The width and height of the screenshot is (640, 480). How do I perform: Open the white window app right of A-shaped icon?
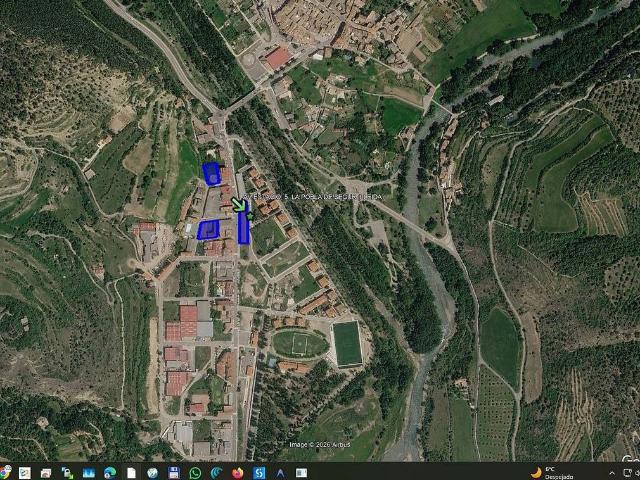point(301,473)
